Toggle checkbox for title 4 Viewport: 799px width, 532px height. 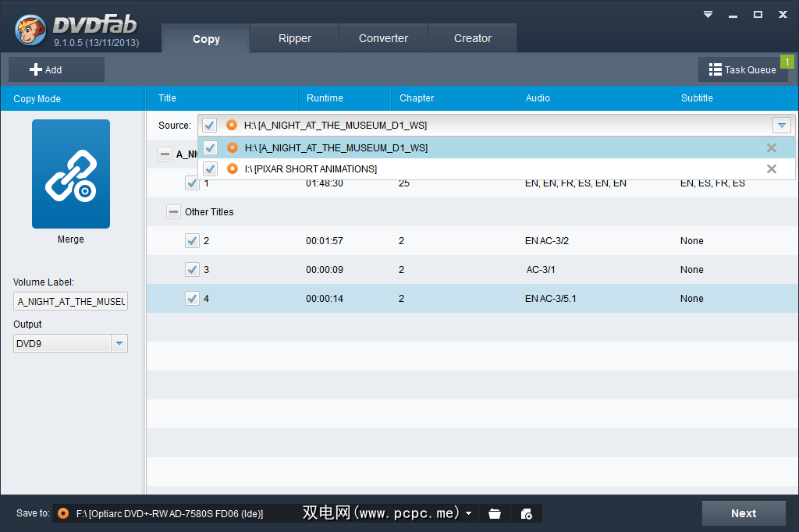(x=192, y=299)
